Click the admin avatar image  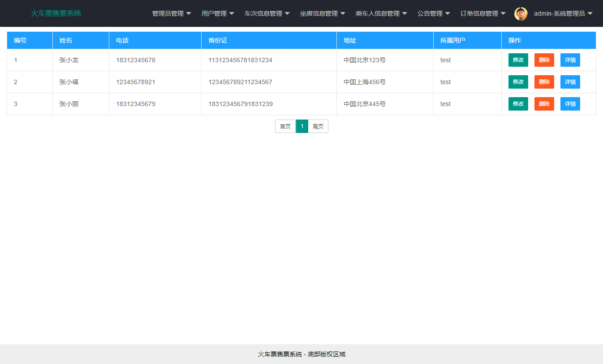pyautogui.click(x=521, y=13)
